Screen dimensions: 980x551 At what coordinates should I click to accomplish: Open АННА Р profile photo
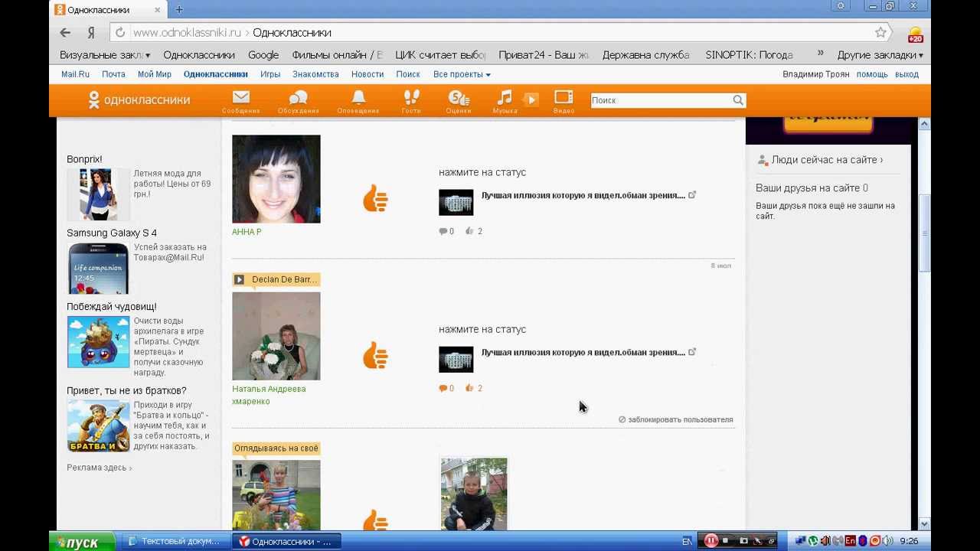pos(276,179)
